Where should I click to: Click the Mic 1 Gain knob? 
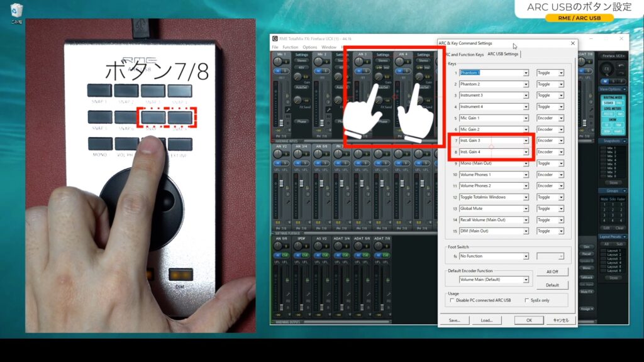297,77
